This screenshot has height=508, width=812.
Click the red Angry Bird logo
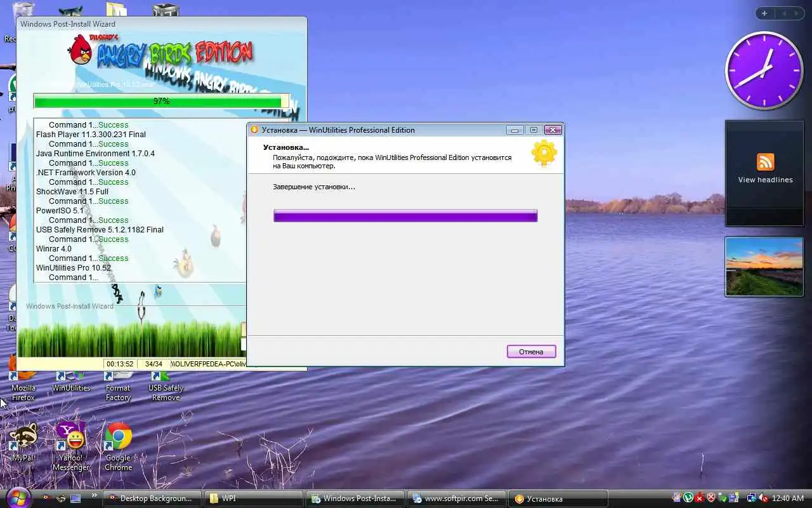(81, 49)
